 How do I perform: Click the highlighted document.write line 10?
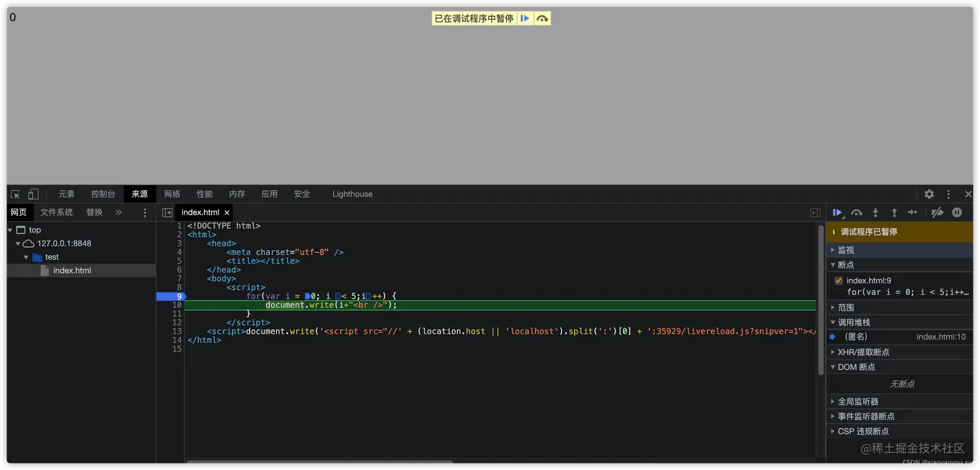[500, 305]
